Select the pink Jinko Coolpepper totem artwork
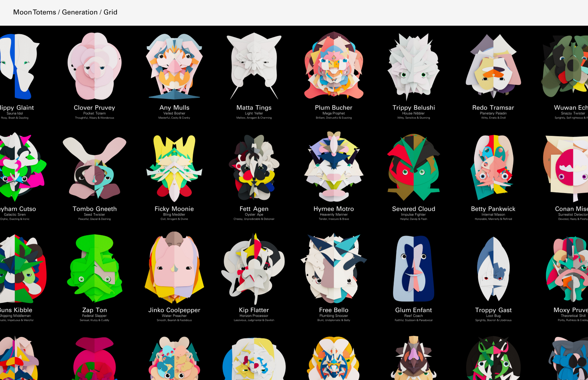The image size is (588, 380). (174, 268)
